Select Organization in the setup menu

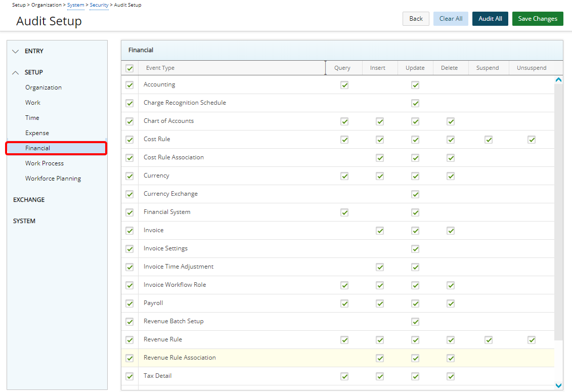coord(43,88)
